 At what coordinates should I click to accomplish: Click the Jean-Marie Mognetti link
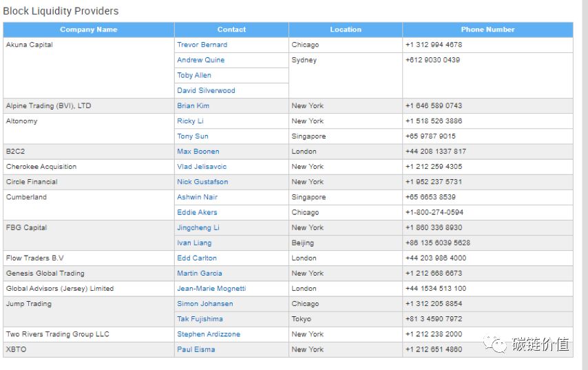211,289
